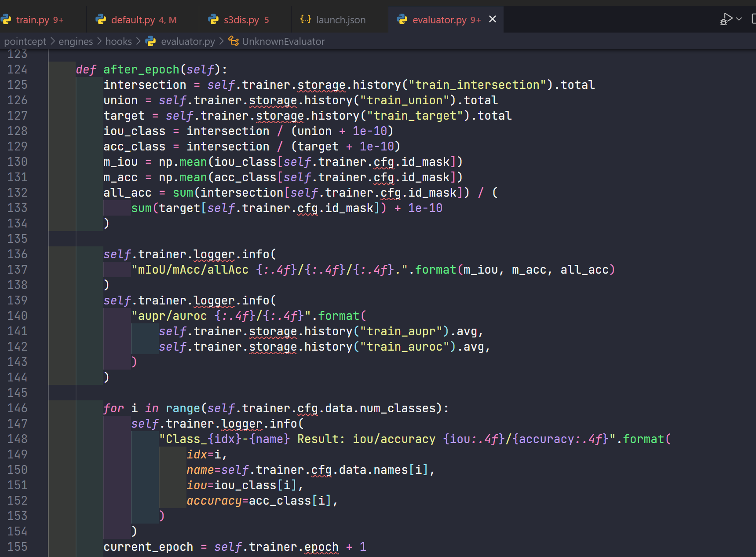The width and height of the screenshot is (756, 557).
Task: Open the run options dropdown arrow
Action: coord(739,19)
